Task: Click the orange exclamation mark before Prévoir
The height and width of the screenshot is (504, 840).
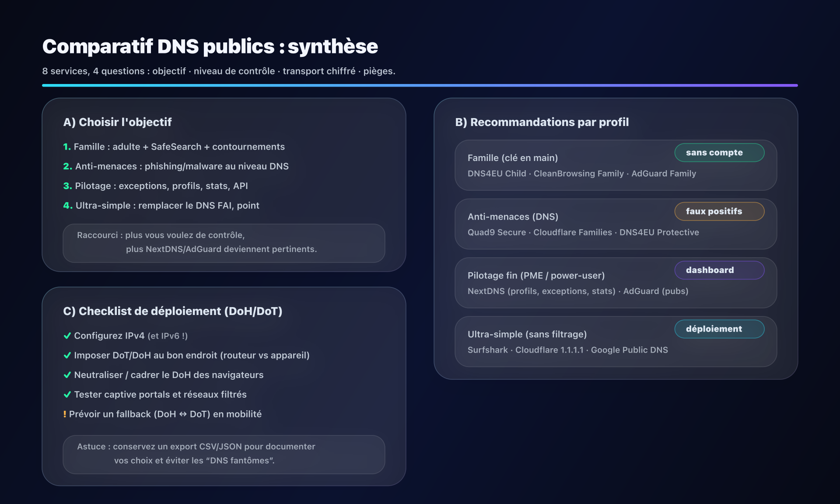Action: 65,414
